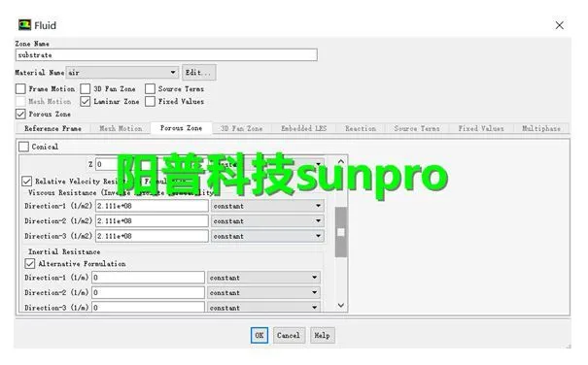Open the Help button
The width and height of the screenshot is (588, 365).
click(322, 335)
